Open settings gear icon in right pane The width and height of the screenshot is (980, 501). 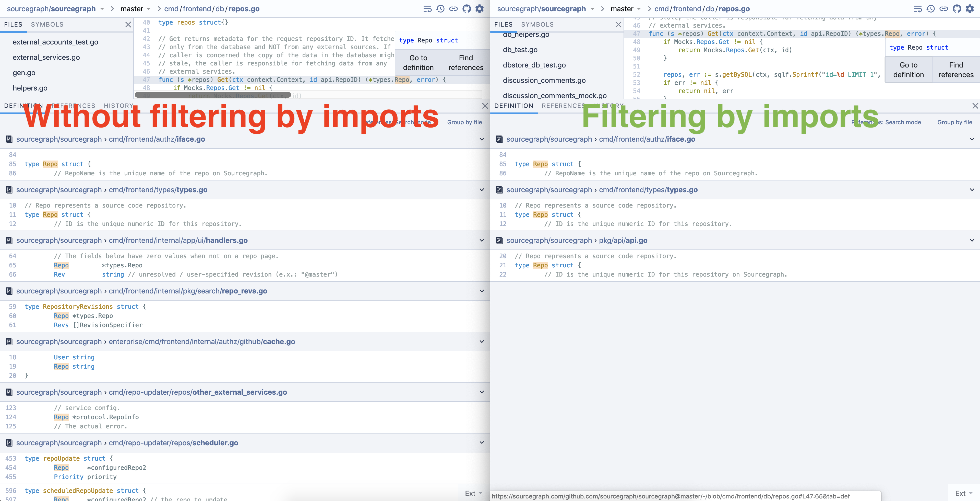(970, 9)
